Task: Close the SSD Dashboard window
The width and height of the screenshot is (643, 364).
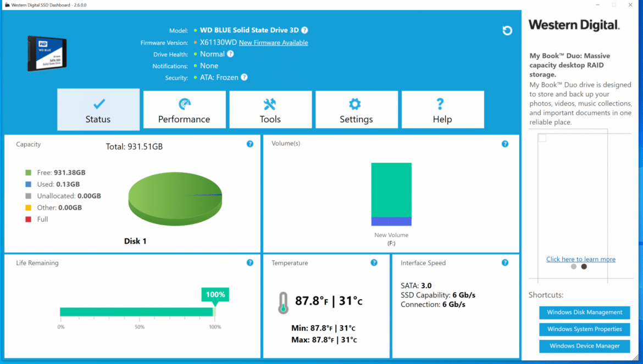Action: (630, 5)
